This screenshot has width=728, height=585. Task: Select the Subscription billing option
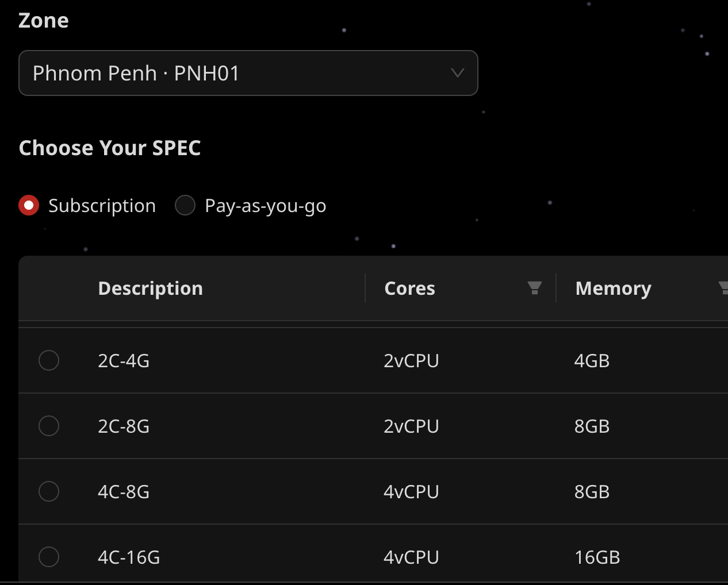tap(29, 205)
